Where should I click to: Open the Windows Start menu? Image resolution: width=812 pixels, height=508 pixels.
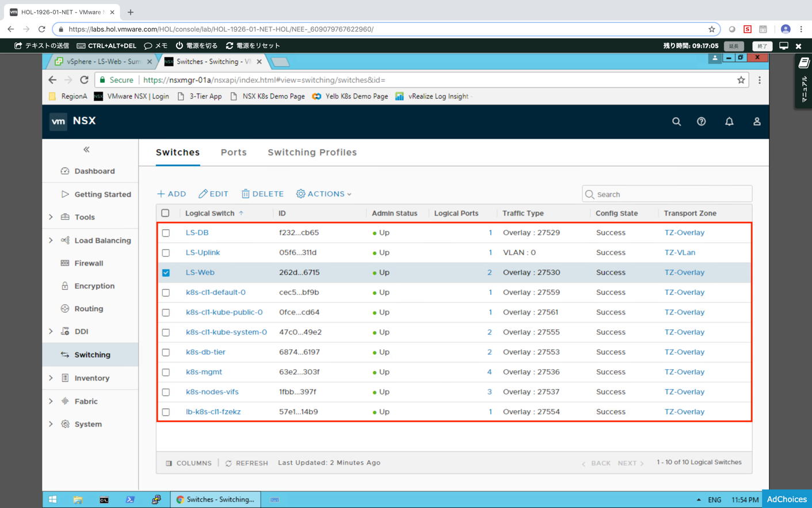(52, 499)
